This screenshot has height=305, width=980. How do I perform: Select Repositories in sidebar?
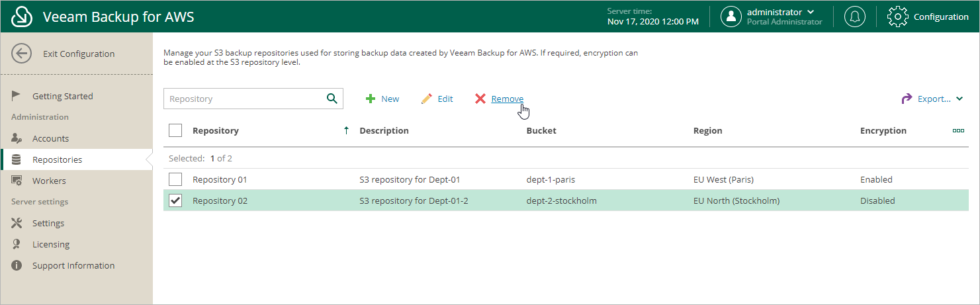tap(58, 159)
